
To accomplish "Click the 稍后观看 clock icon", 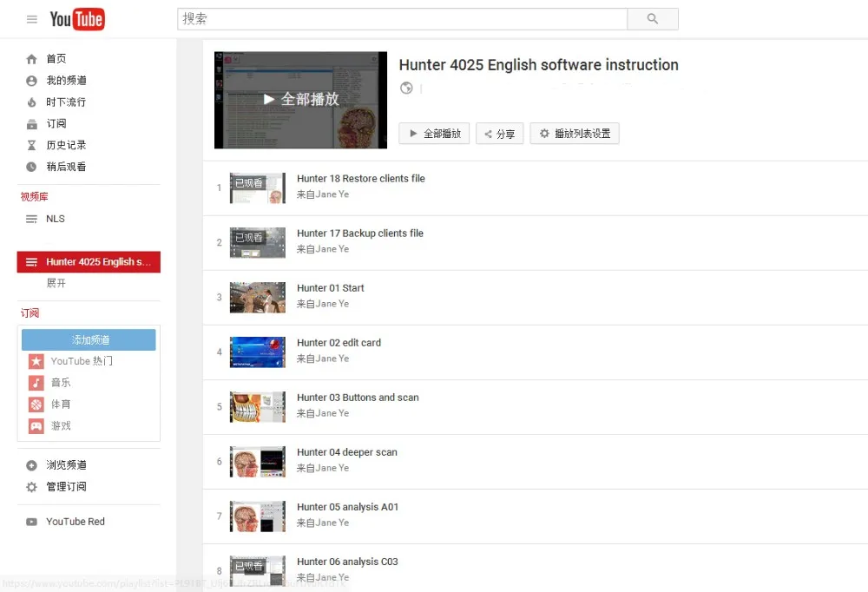I will (32, 167).
